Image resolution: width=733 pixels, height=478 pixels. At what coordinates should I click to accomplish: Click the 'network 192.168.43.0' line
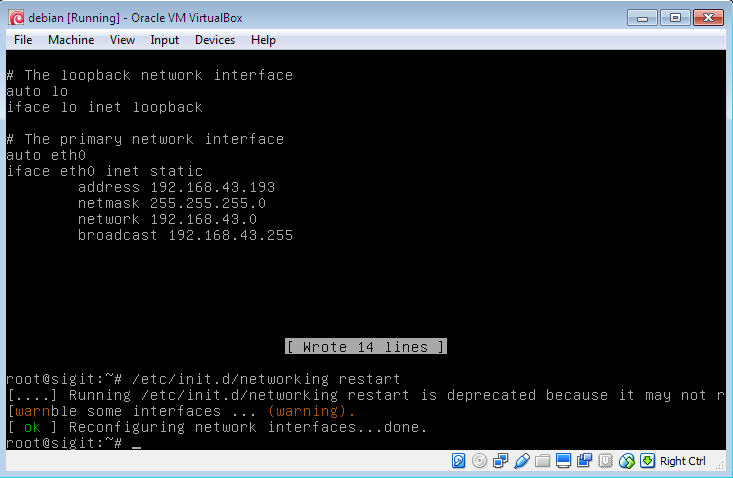click(167, 219)
